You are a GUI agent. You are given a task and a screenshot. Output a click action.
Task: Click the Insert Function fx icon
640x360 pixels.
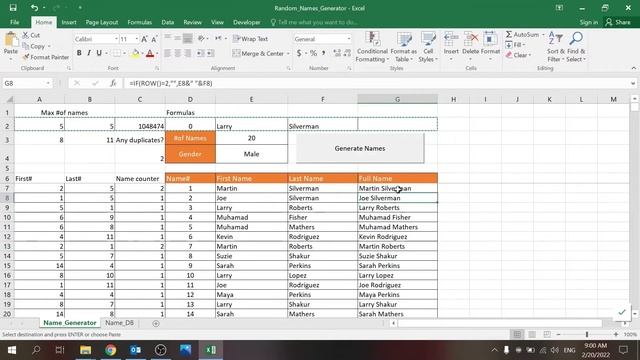coord(113,83)
